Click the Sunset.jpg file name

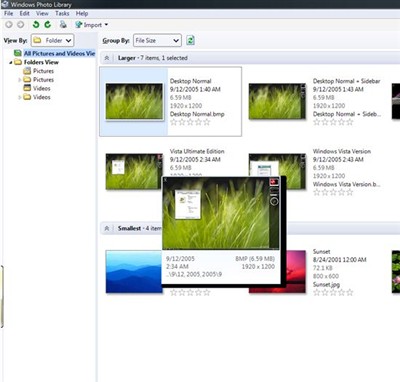[x=326, y=285]
